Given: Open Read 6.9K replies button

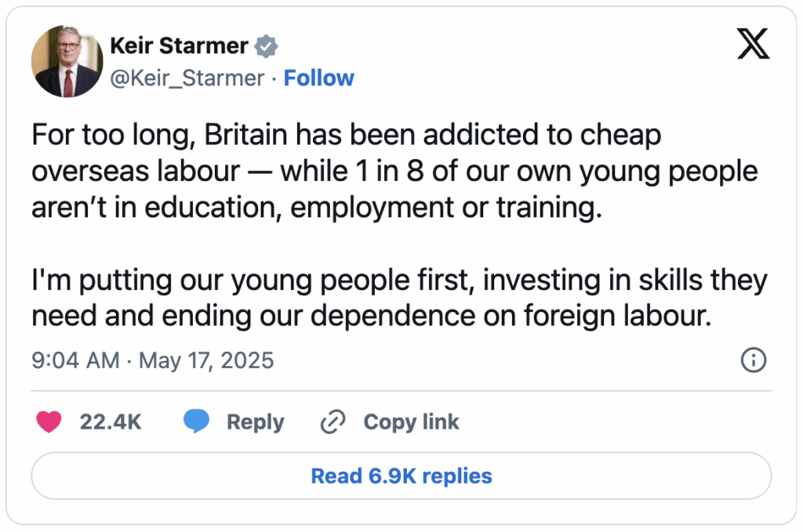Looking at the screenshot, I should click(x=401, y=476).
